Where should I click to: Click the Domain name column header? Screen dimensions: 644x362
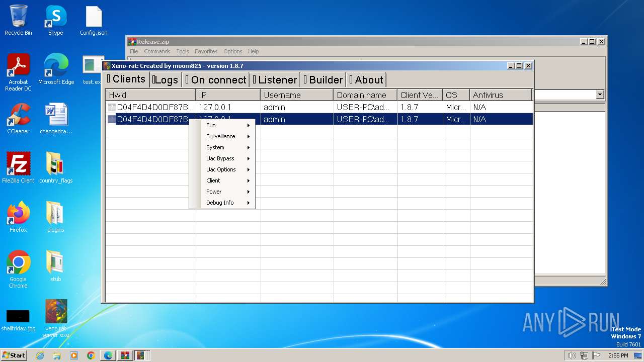point(365,95)
